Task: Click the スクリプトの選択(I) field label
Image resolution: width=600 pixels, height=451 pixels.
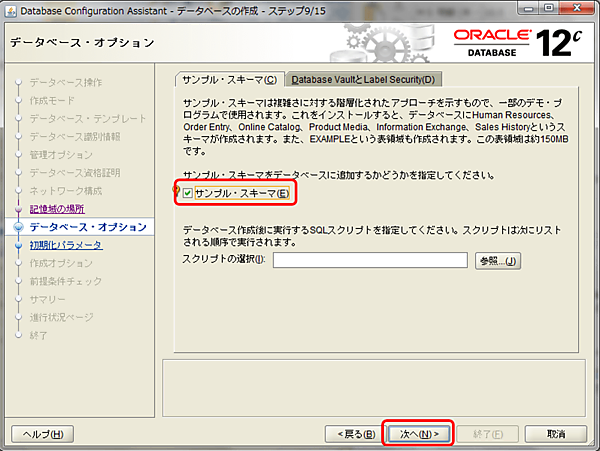Action: click(x=223, y=259)
